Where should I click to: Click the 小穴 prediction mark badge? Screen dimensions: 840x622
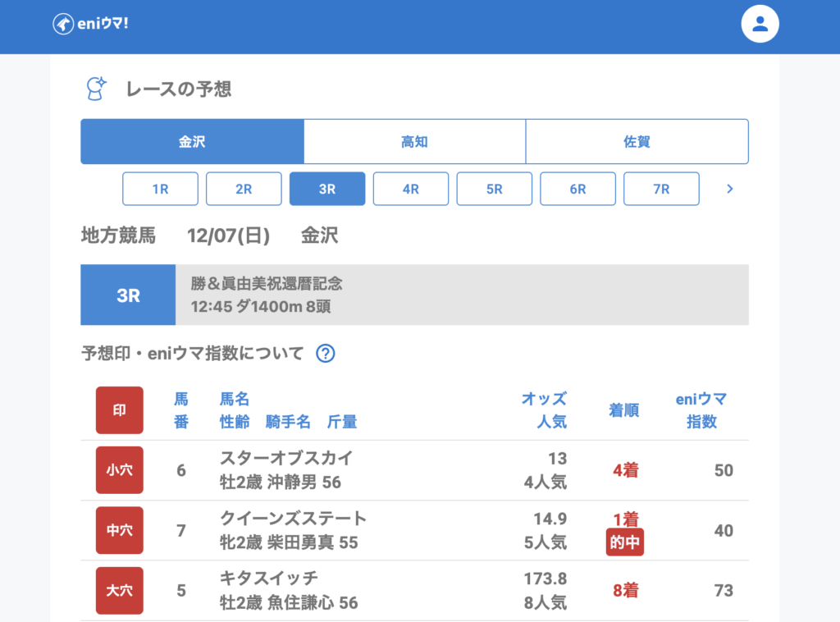120,470
